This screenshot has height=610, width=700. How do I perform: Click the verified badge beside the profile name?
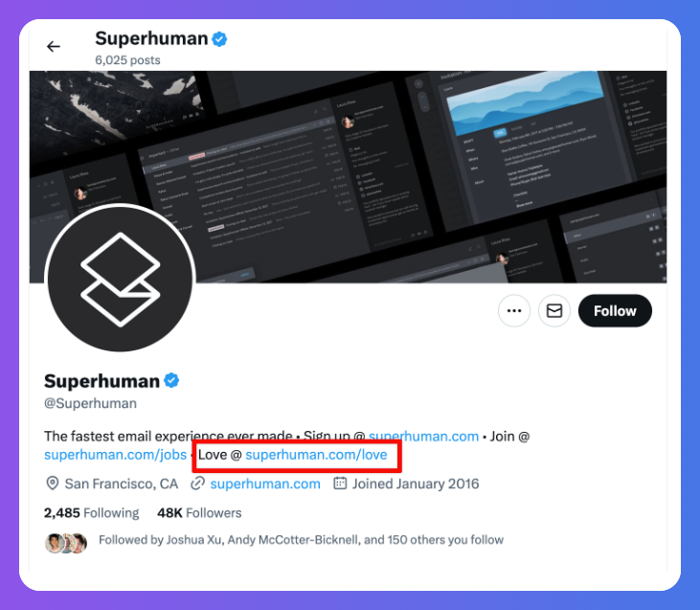pos(171,380)
